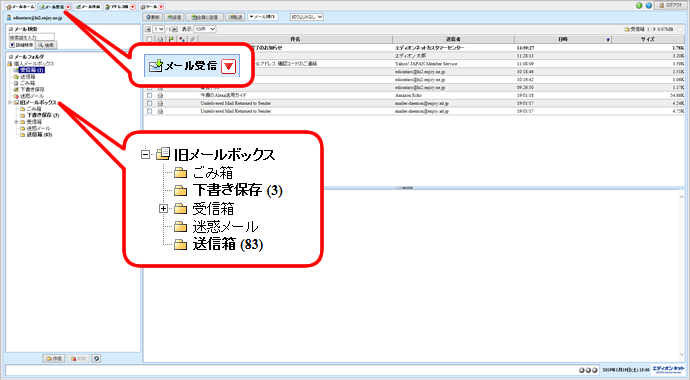Click the 更新 refresh button

click(x=153, y=17)
